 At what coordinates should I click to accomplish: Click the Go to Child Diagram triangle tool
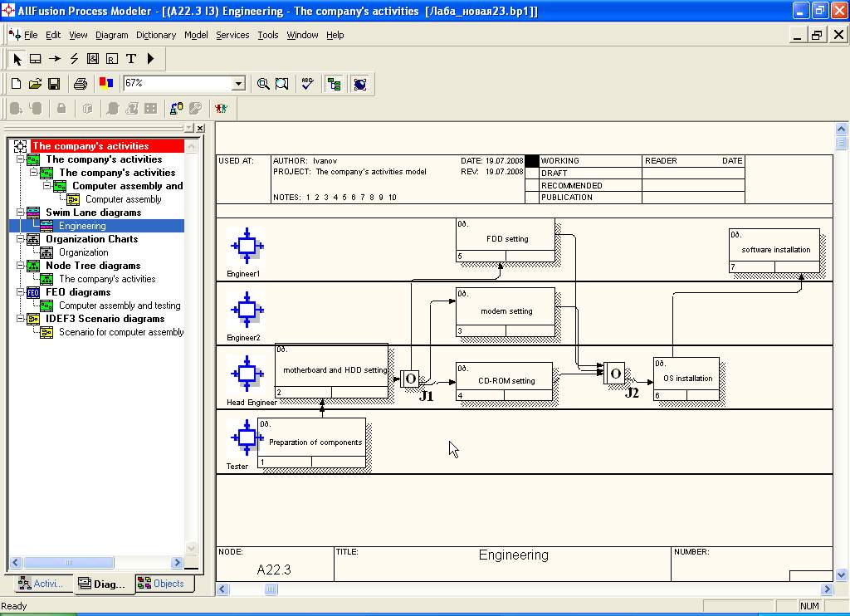pos(151,59)
